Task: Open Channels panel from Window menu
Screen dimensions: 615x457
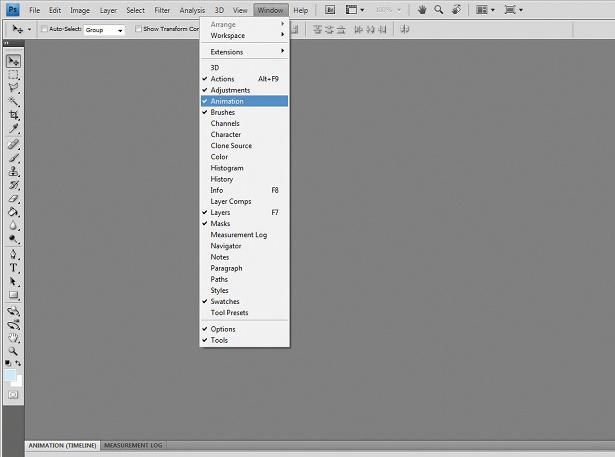Action: [x=244, y=123]
